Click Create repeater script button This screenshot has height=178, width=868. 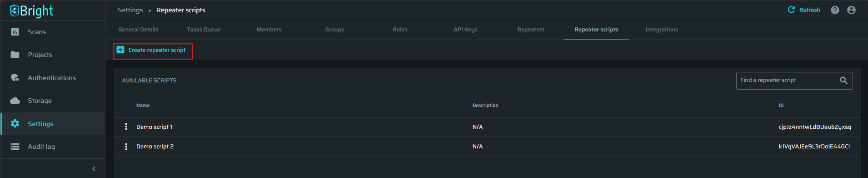[153, 50]
